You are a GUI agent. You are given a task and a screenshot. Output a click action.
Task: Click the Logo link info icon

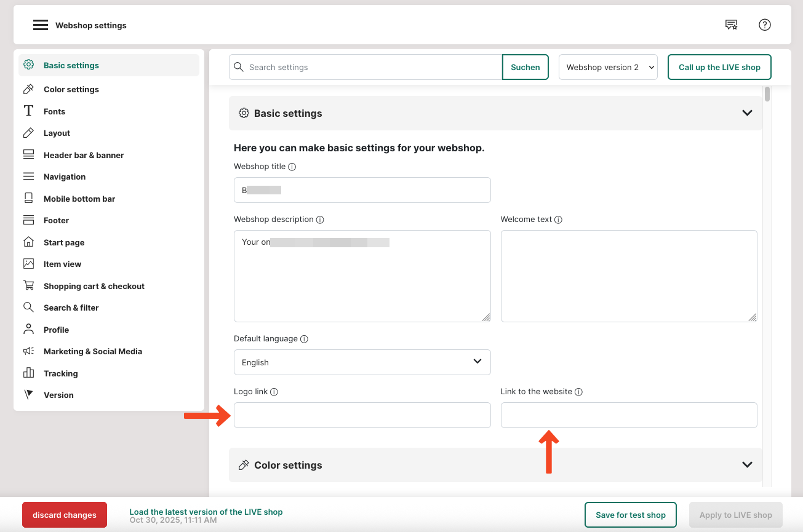[x=274, y=392]
